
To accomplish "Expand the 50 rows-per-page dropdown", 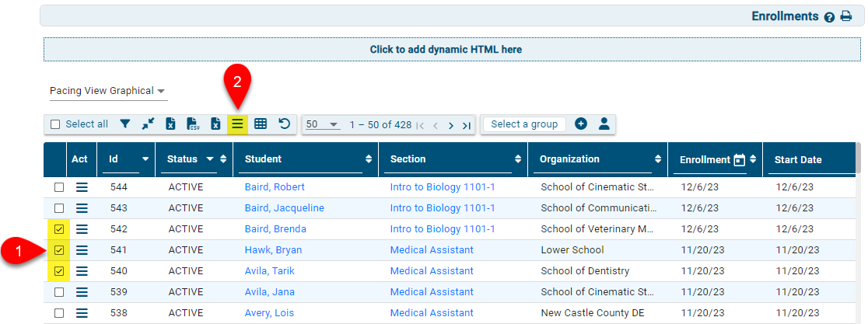I will tap(322, 124).
